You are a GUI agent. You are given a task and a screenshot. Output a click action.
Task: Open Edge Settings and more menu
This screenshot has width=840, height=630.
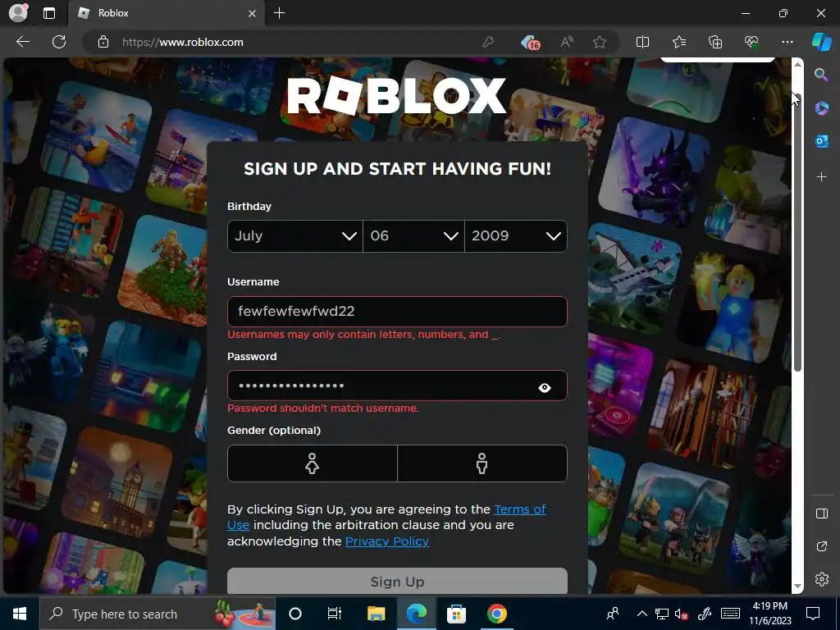pyautogui.click(x=787, y=42)
